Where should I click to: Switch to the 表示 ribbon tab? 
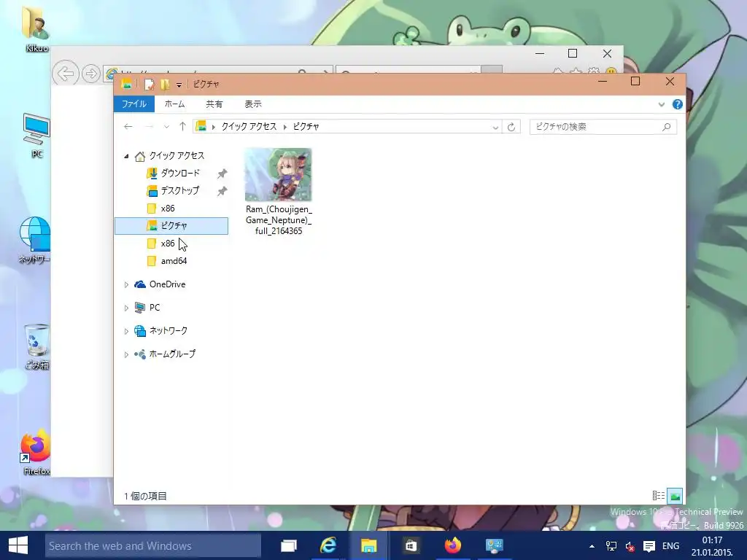point(253,104)
